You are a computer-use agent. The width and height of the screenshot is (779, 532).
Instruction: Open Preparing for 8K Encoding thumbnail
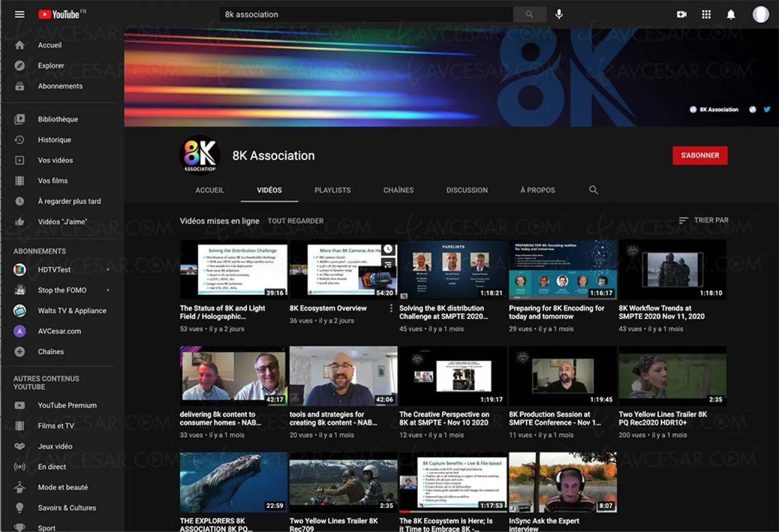(x=563, y=270)
